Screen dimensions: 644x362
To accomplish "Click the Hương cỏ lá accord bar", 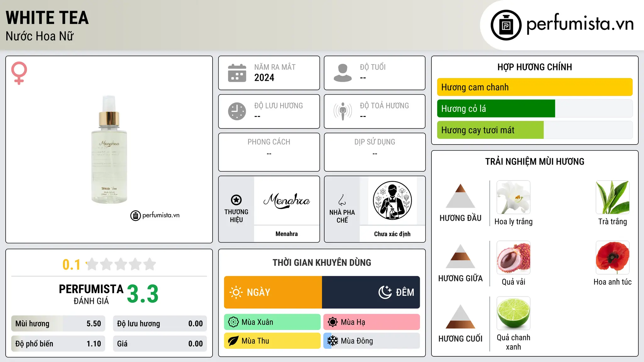I will point(535,108).
